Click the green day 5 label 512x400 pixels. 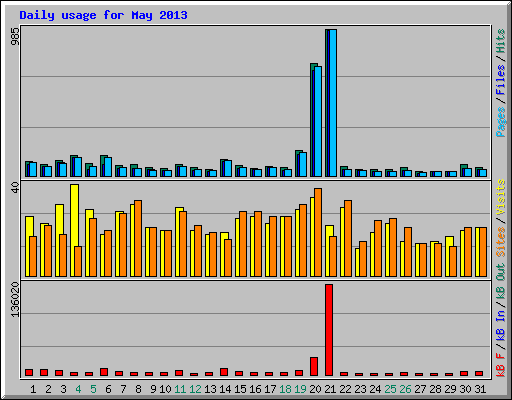(x=93, y=389)
